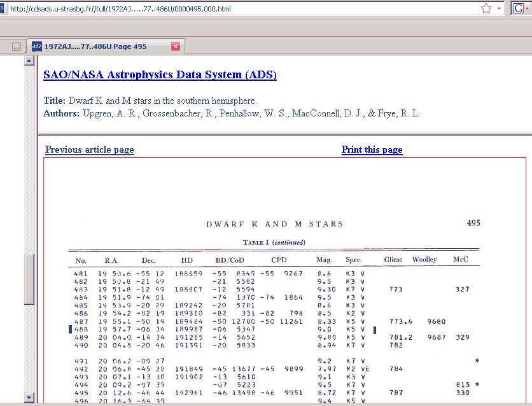This screenshot has width=532, height=406.
Task: Click the Google search engine icon
Action: (519, 8)
